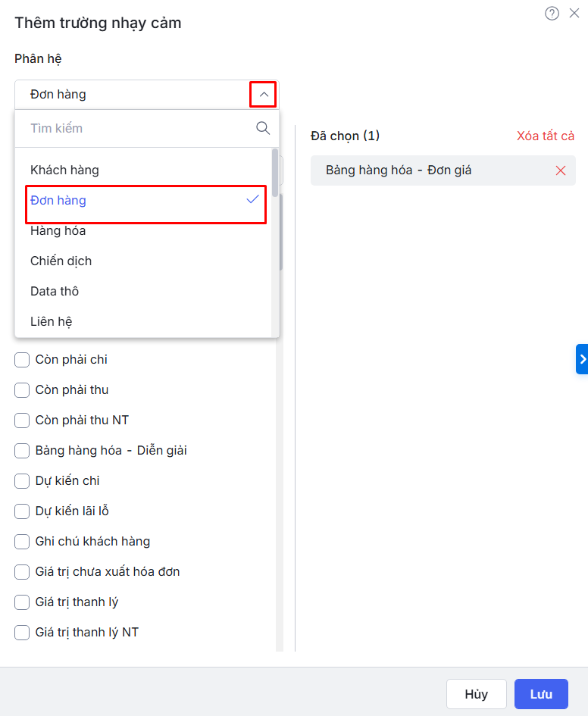The image size is (588, 716).
Task: Click the Hủy button
Action: click(476, 694)
